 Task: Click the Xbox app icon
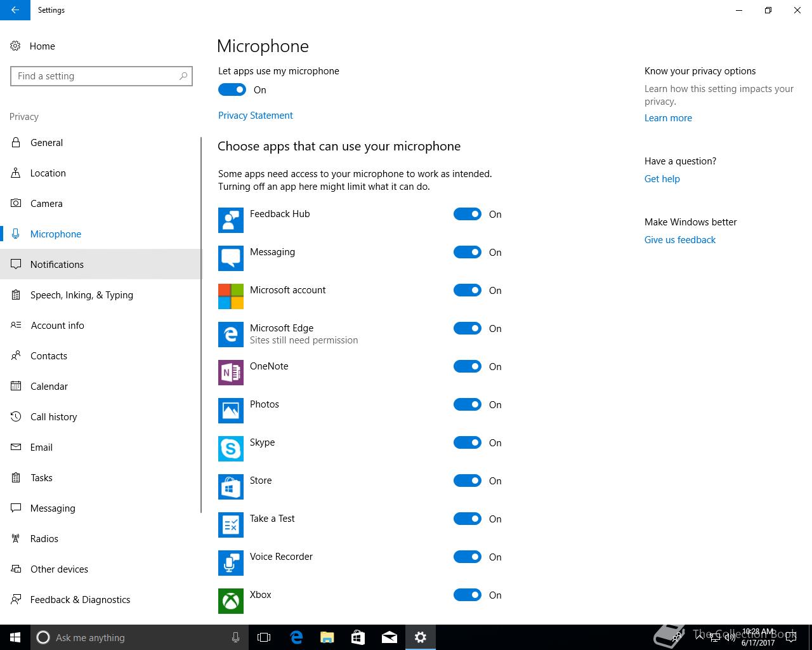(x=231, y=601)
